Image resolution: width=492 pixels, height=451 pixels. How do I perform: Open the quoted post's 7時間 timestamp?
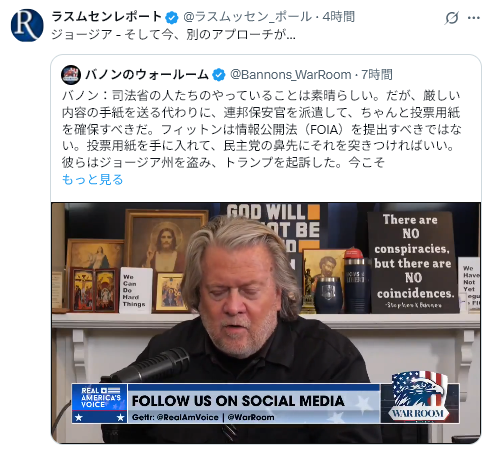tap(377, 75)
